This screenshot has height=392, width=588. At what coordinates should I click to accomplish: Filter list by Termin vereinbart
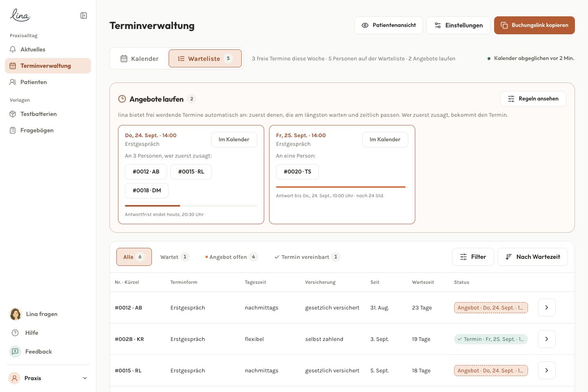(x=307, y=257)
